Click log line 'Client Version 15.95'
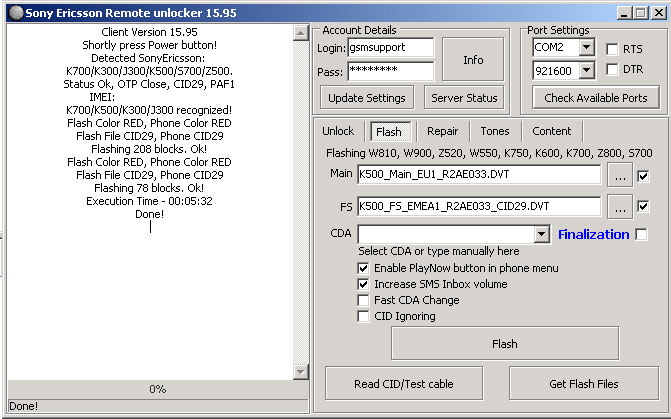The width and height of the screenshot is (671, 419). pos(149,32)
